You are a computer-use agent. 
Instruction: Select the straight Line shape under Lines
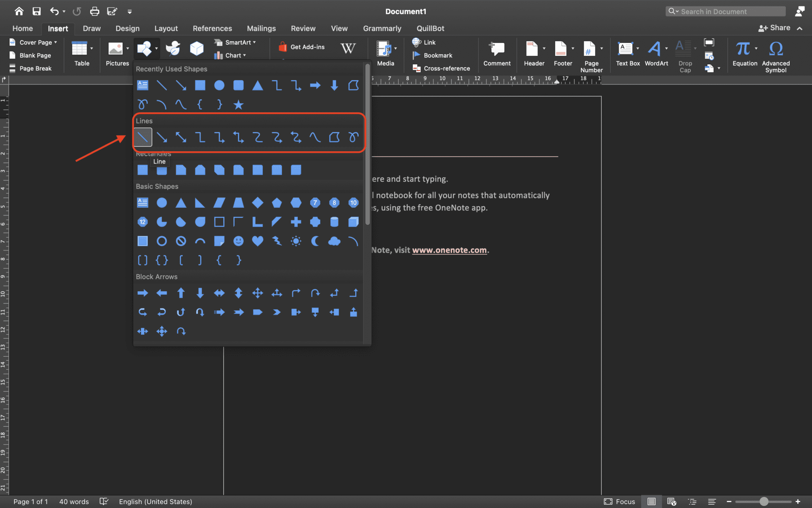(142, 137)
